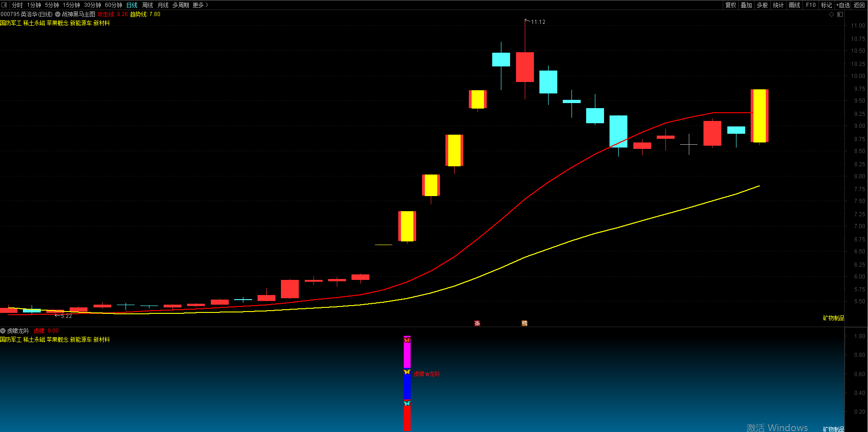Click the 榜 marker below the chart
The width and height of the screenshot is (868, 432).
(x=524, y=323)
